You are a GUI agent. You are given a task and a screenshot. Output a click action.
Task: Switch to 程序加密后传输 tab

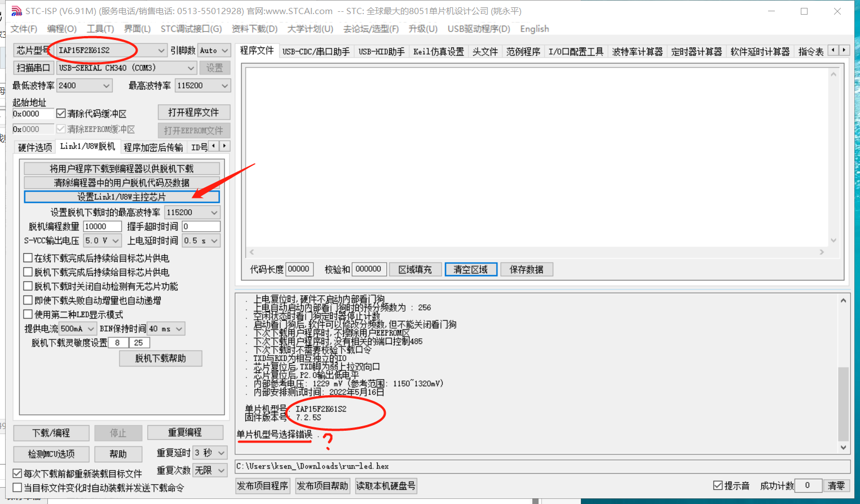pyautogui.click(x=153, y=147)
